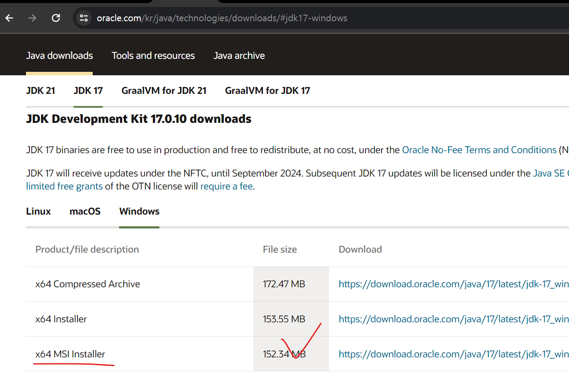Image resolution: width=569 pixels, height=392 pixels.
Task: Switch to GraalVM for JDK 21 tab
Action: (164, 90)
